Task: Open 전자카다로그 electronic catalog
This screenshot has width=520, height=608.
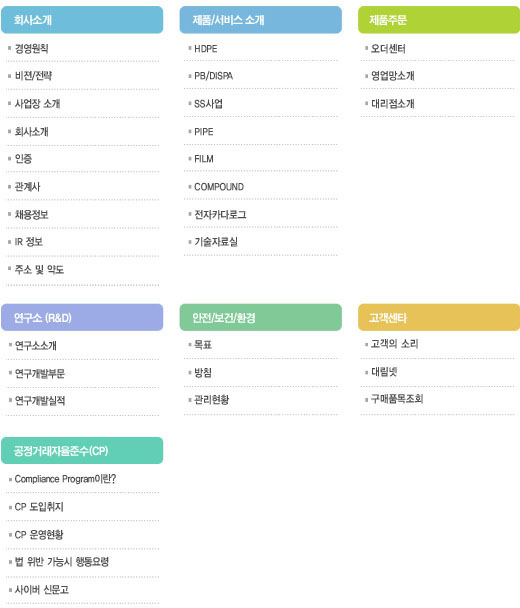Action: click(x=220, y=214)
